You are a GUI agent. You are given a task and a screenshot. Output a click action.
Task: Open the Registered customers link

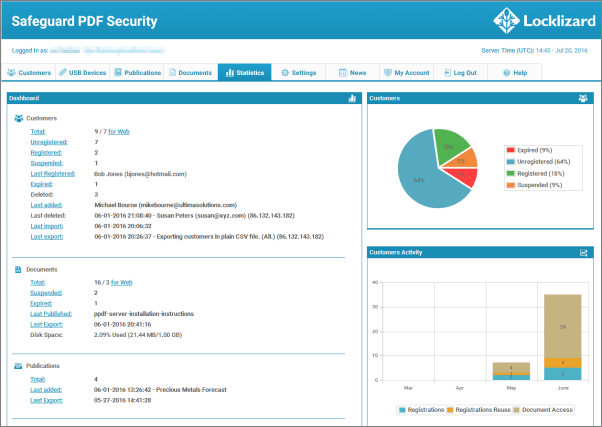(46, 152)
